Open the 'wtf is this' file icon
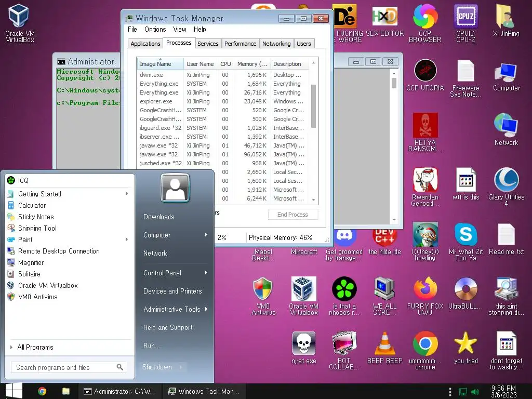Image resolution: width=532 pixels, height=399 pixels. (x=465, y=184)
